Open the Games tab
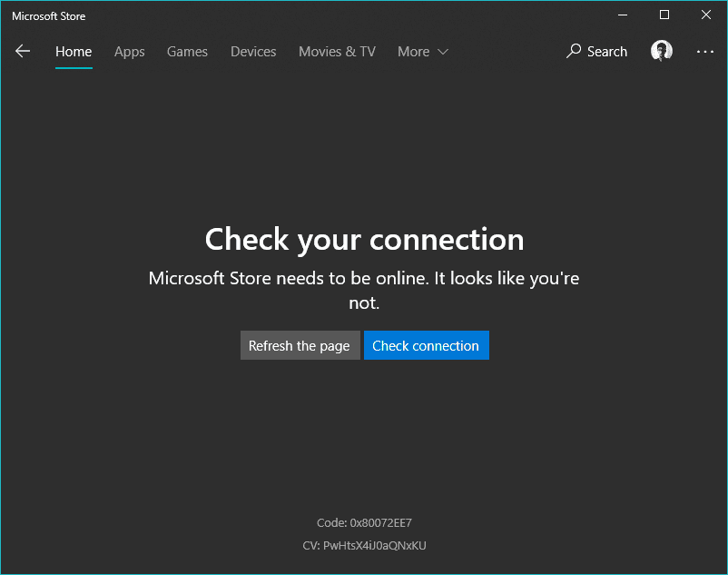This screenshot has width=728, height=575. pyautogui.click(x=187, y=52)
